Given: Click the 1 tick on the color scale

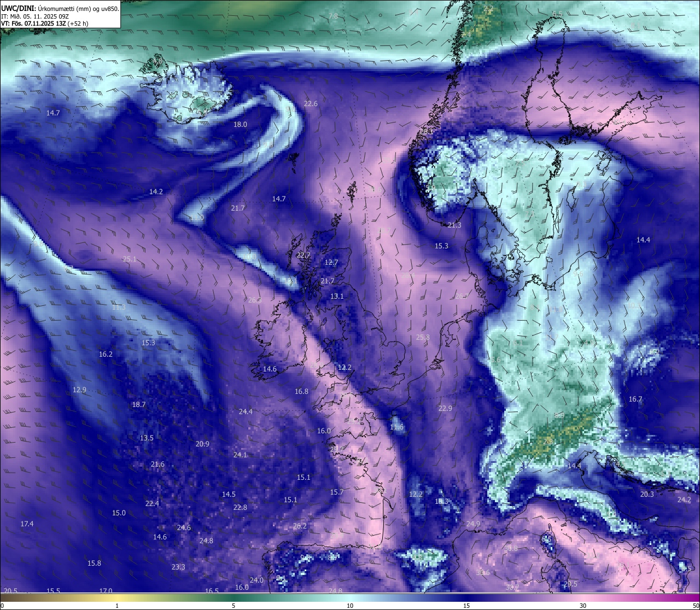Looking at the screenshot, I should click(x=117, y=606).
